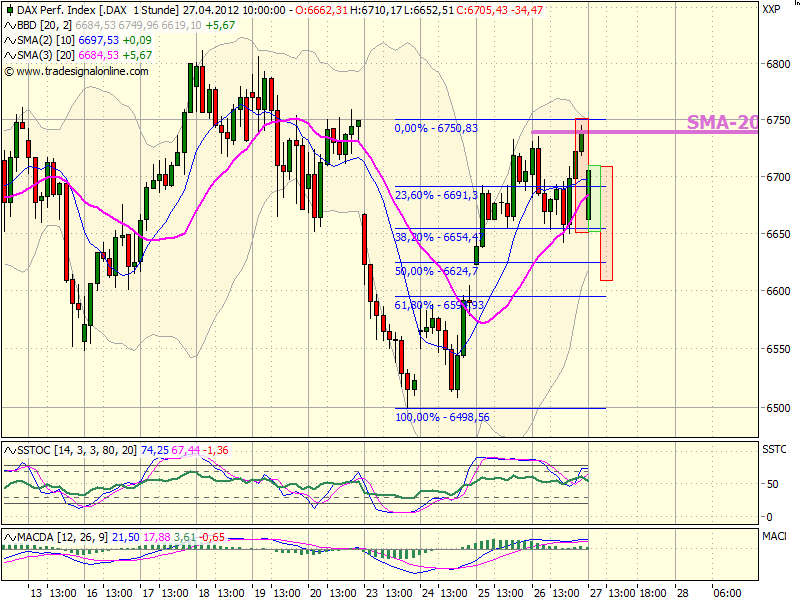Click the DAX Perf. Index chart title
This screenshot has height=600, width=800.
tap(97, 10)
